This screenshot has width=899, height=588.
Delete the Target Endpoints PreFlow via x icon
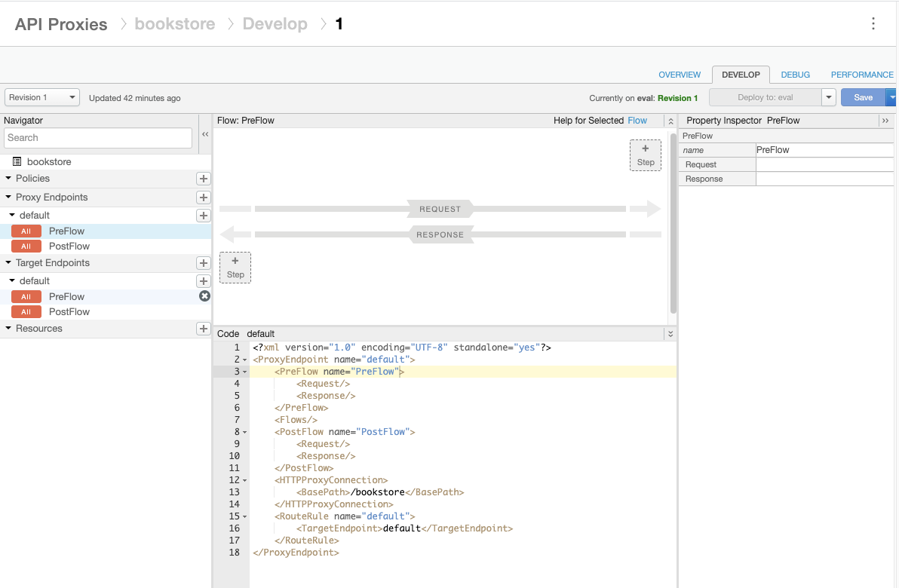(x=204, y=296)
